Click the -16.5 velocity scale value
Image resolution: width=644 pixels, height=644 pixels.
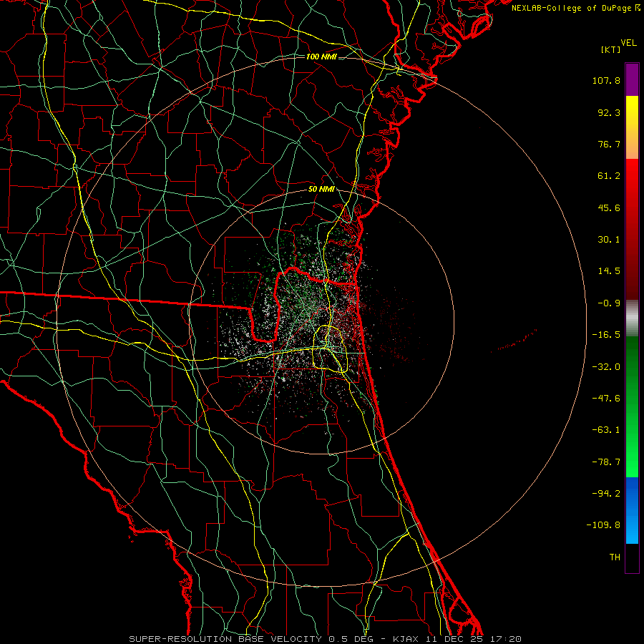606,335
